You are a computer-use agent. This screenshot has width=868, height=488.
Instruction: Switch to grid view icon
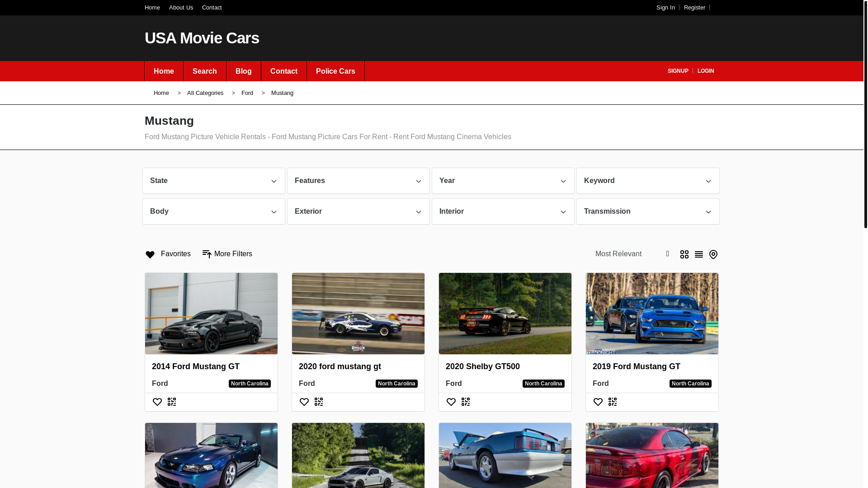coord(684,254)
